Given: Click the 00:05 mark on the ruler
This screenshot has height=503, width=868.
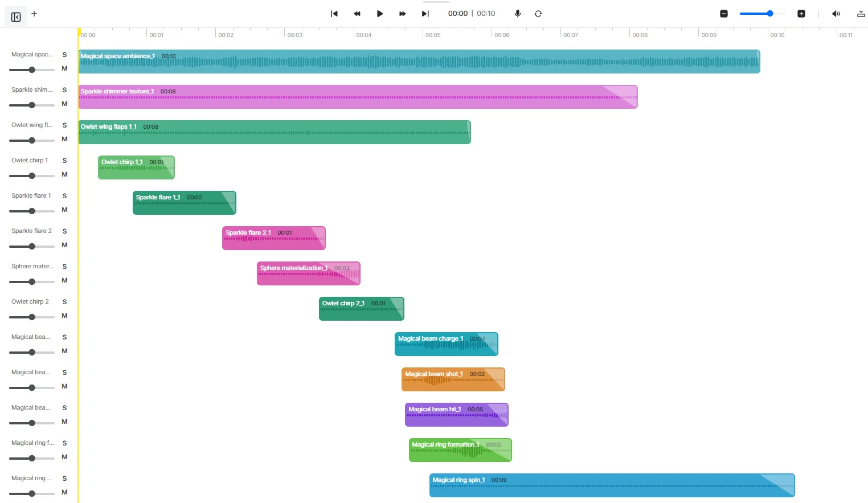Looking at the screenshot, I should [x=433, y=35].
